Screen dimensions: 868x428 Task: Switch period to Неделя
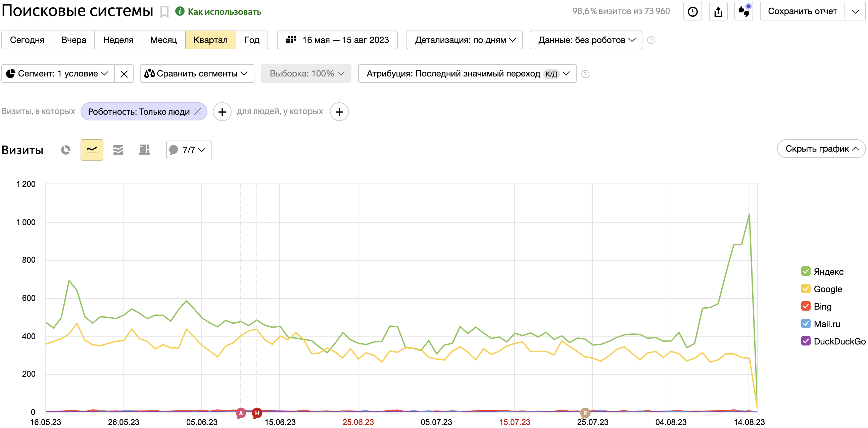118,40
